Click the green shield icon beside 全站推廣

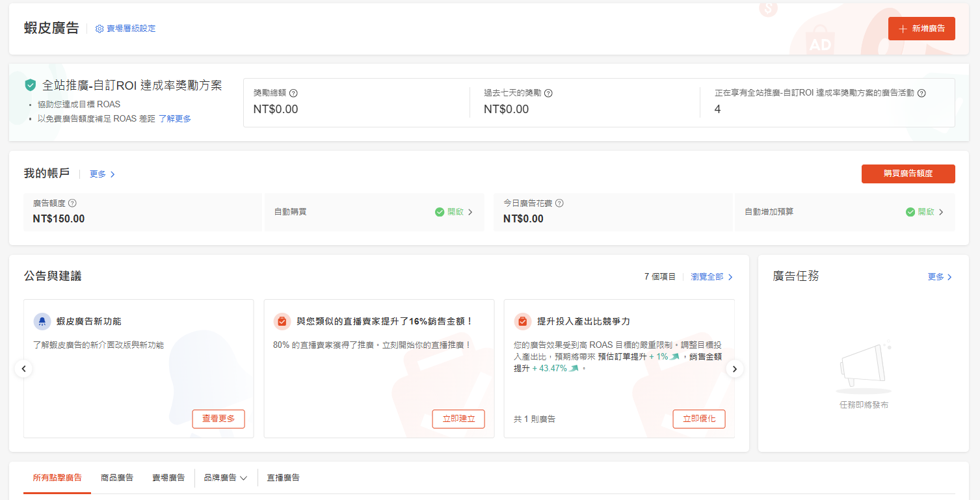pos(30,85)
